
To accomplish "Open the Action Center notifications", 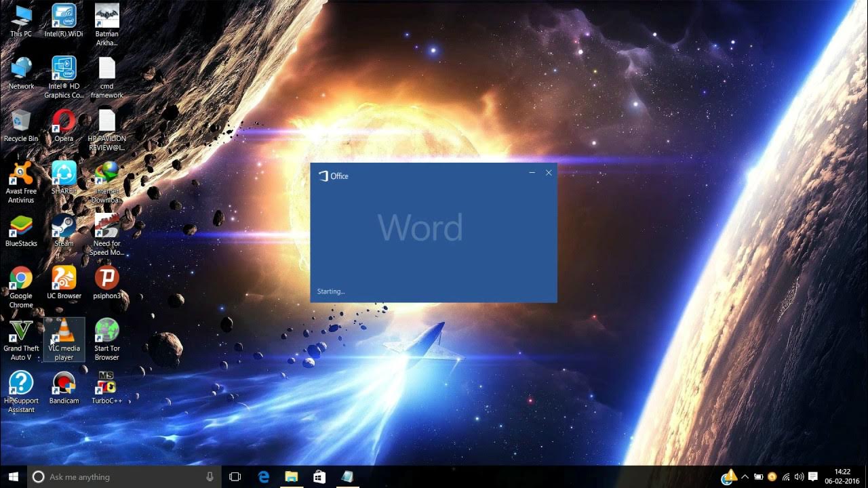I will [x=813, y=477].
